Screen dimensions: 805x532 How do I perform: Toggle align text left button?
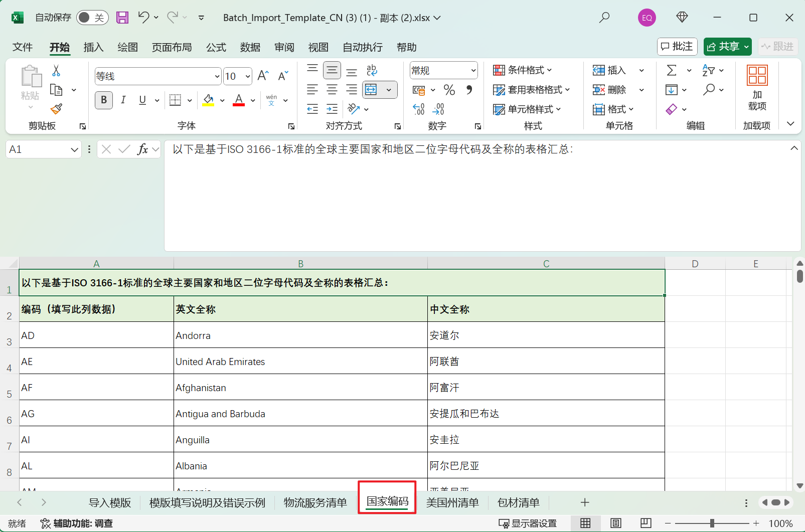pyautogui.click(x=312, y=90)
